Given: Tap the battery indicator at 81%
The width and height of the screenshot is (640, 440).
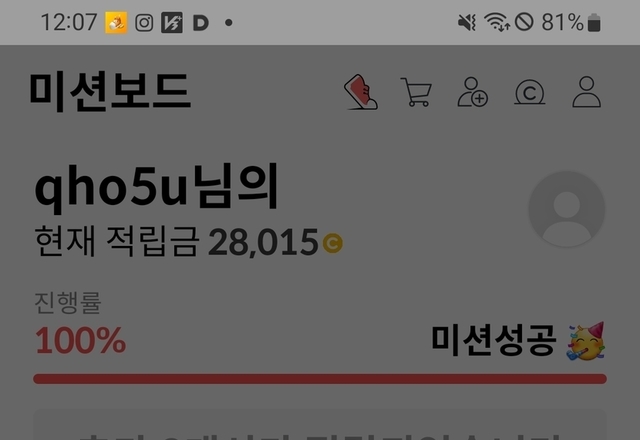Looking at the screenshot, I should point(594,22).
